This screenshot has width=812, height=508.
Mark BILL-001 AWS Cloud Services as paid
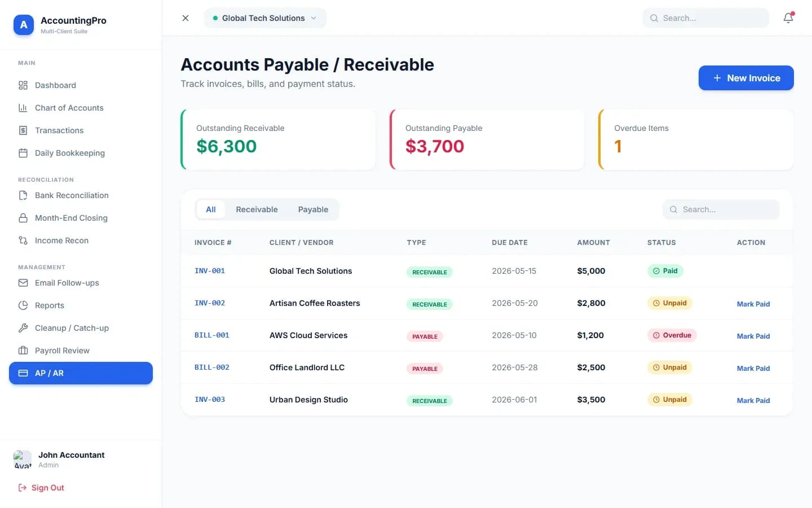tap(753, 336)
